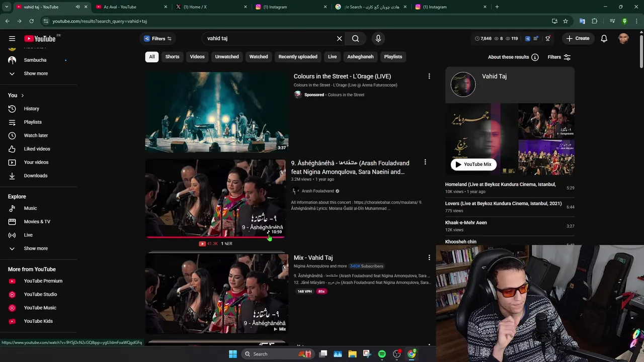The height and width of the screenshot is (362, 644).
Task: Play the YouTube Mix button
Action: [x=474, y=164]
